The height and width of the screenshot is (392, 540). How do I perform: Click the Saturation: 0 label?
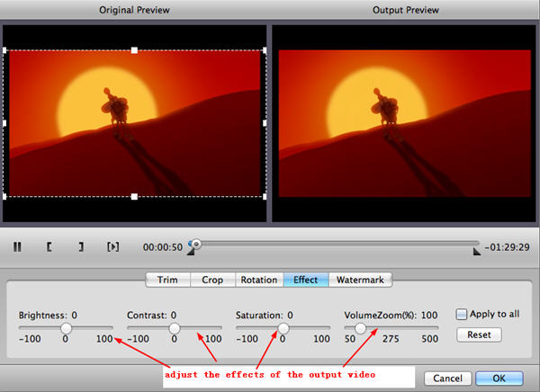coord(265,316)
